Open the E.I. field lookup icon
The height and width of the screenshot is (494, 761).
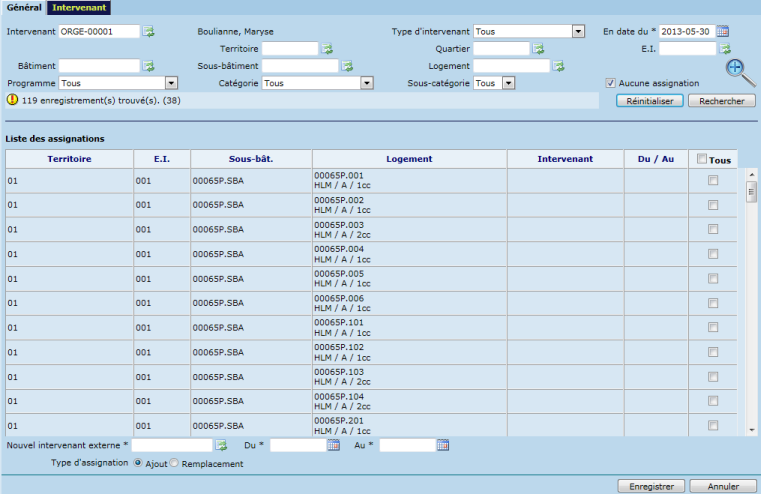tap(725, 48)
